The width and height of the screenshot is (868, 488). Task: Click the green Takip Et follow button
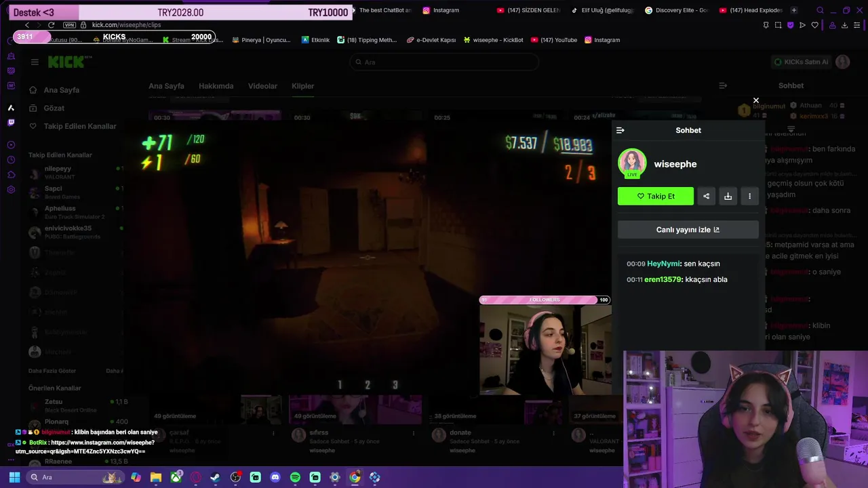pos(656,196)
